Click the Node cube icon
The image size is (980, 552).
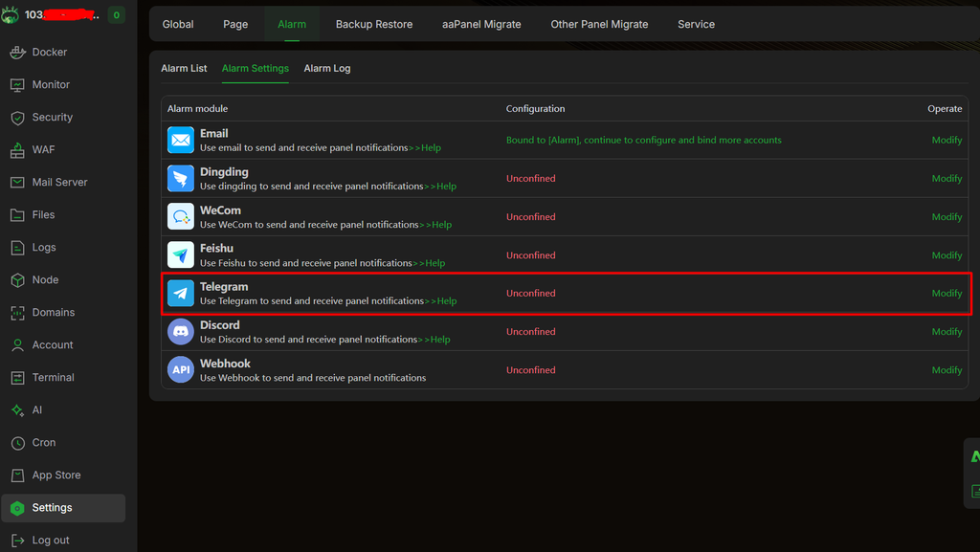coord(17,279)
